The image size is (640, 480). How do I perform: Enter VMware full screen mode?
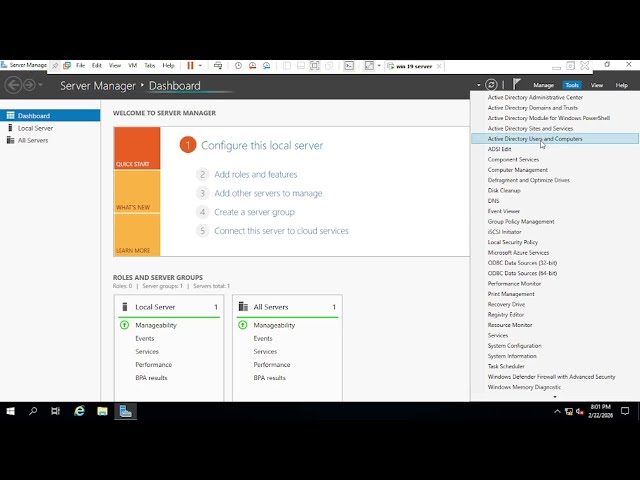(314, 66)
